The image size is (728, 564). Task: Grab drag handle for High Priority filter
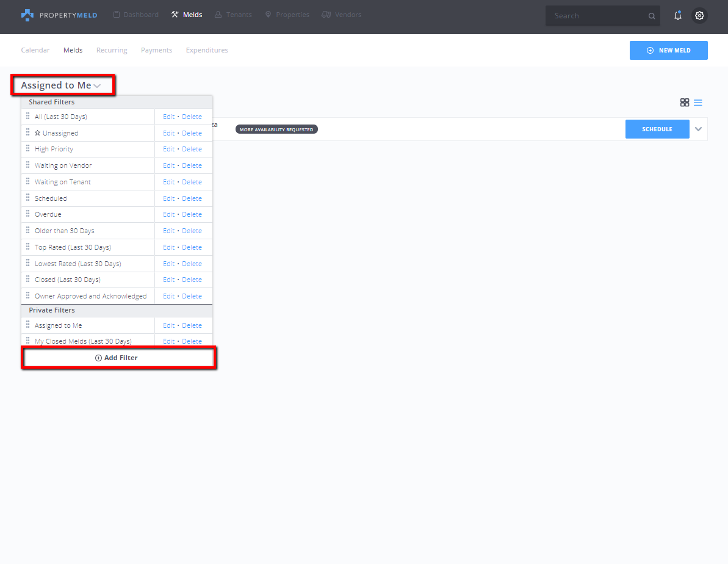point(27,149)
